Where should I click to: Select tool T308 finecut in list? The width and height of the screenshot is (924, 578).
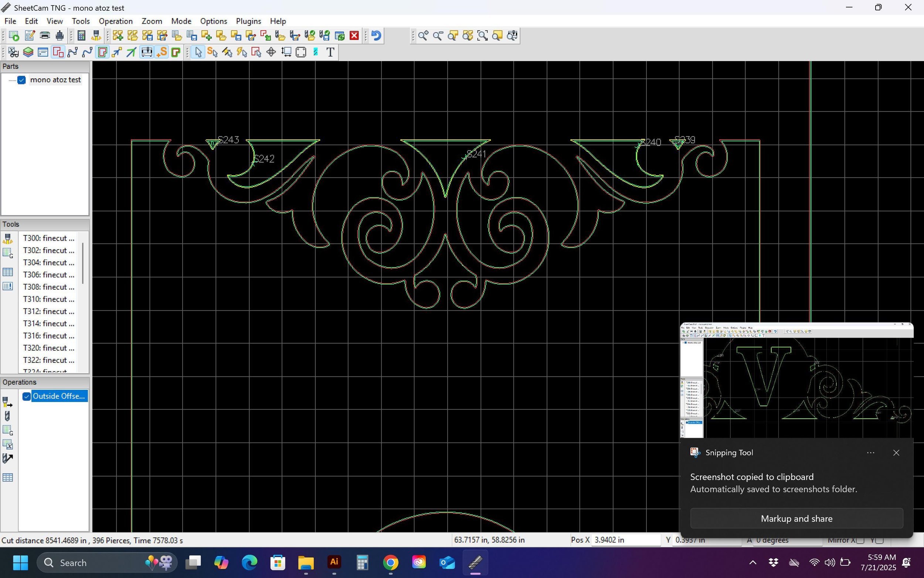[x=48, y=287]
